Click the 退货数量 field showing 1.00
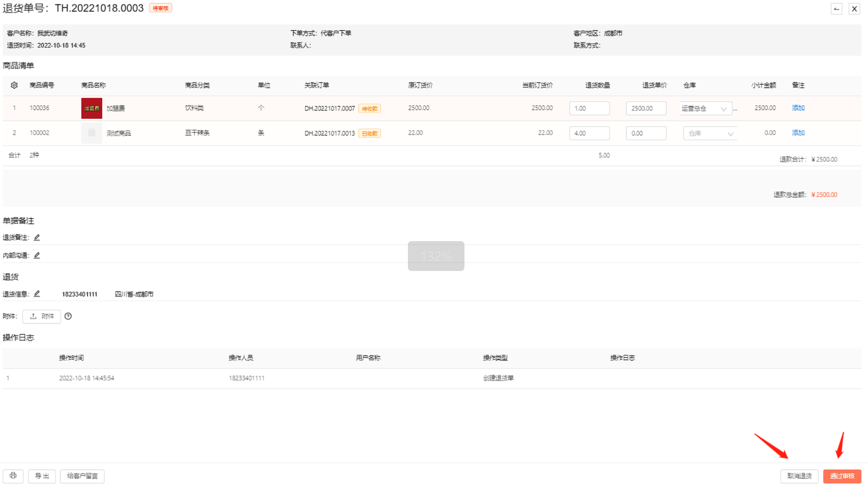 589,108
